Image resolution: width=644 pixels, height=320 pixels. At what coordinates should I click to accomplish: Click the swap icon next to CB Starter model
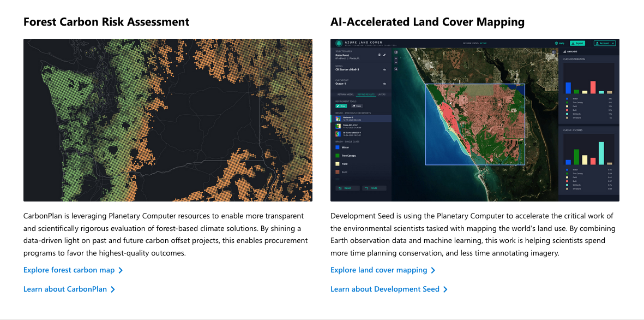384,70
